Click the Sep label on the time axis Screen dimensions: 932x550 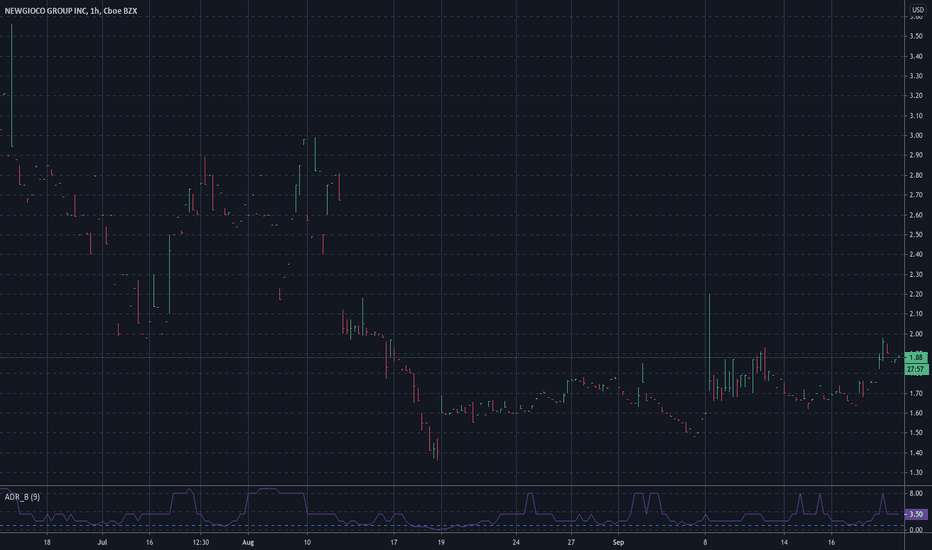pyautogui.click(x=619, y=542)
